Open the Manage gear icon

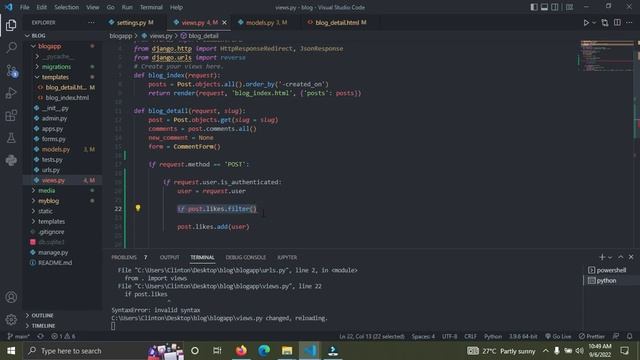(11, 320)
